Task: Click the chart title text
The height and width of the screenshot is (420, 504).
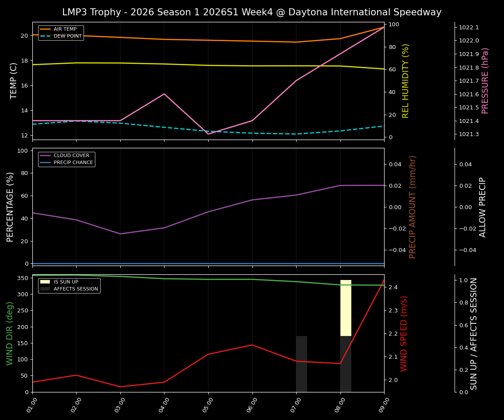Action: (252, 12)
